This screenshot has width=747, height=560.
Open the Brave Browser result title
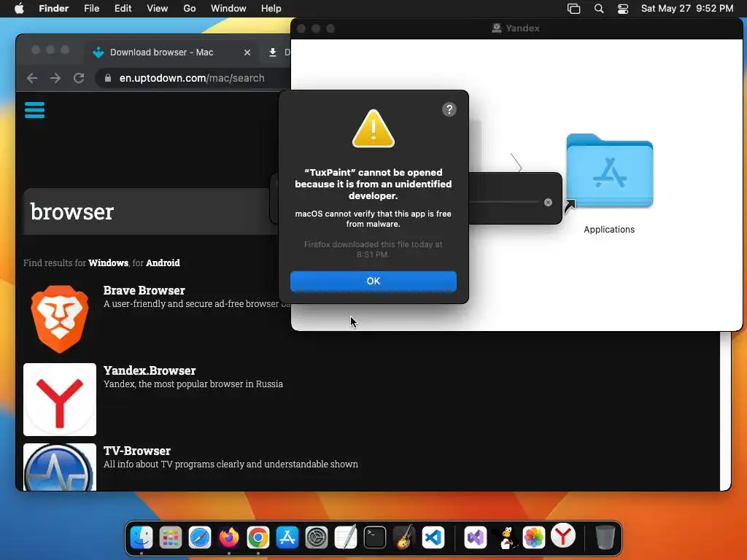144,290
